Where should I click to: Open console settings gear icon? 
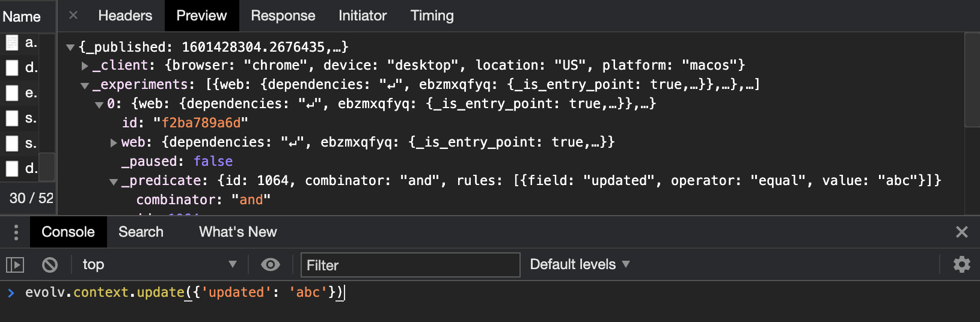961,264
